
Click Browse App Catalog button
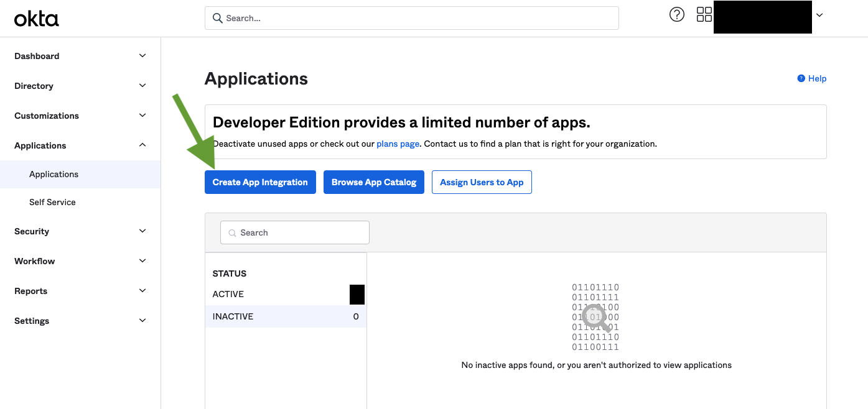pos(374,182)
